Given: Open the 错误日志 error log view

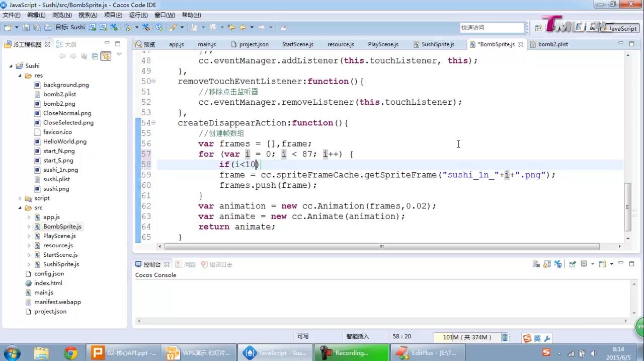Looking at the screenshot, I should tap(216, 264).
